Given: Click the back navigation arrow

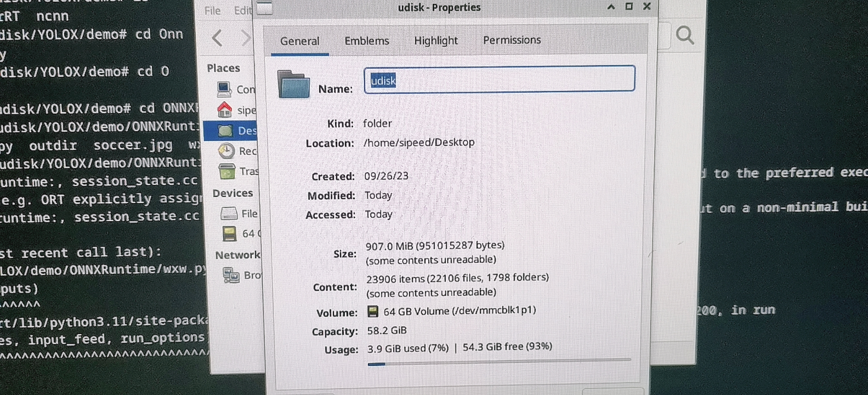Looking at the screenshot, I should coord(217,38).
